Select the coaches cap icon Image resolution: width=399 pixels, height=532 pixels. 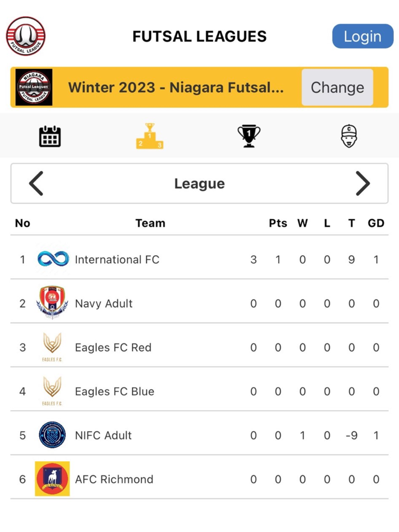[x=349, y=135]
